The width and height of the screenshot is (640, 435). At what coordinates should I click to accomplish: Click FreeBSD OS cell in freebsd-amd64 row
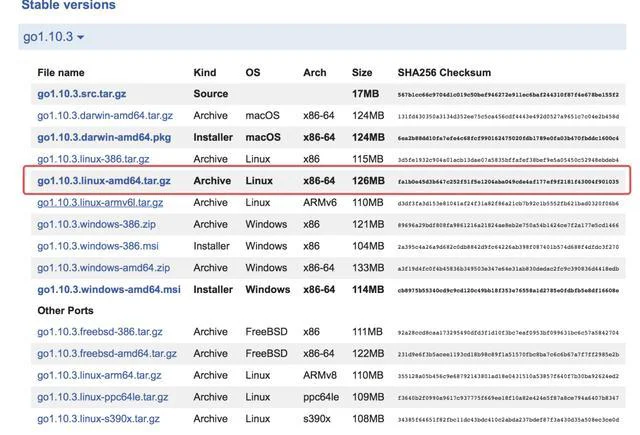tap(266, 353)
